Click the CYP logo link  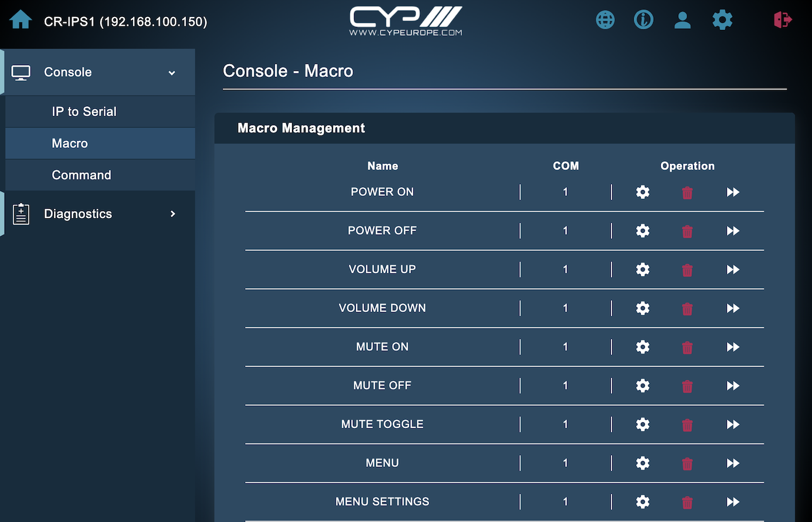[x=406, y=21]
